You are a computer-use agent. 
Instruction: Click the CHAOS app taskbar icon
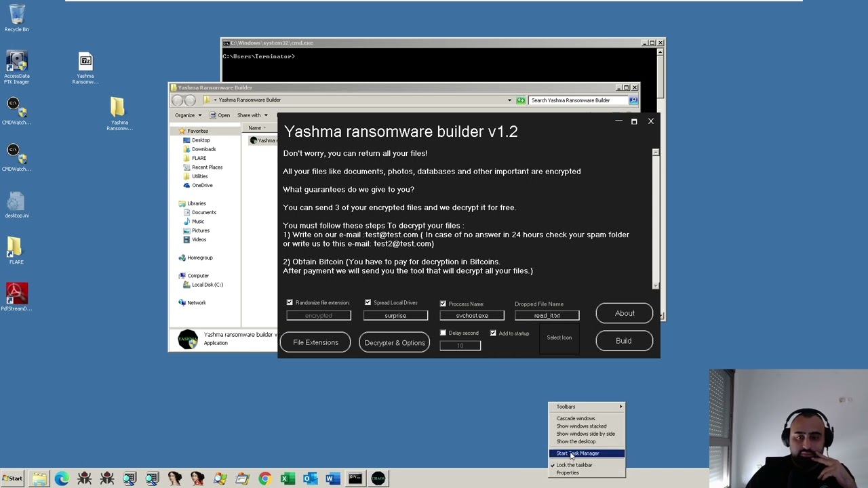pos(378,479)
